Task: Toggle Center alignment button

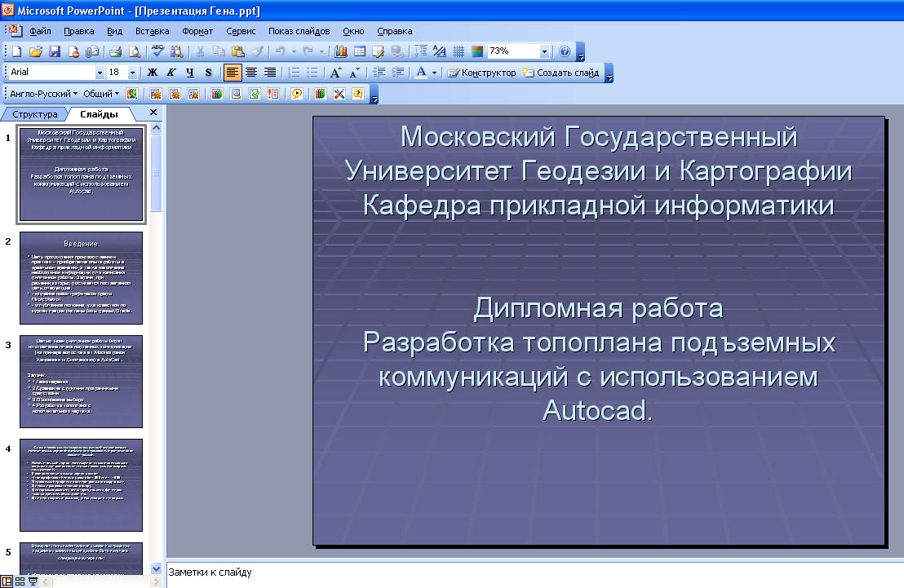Action: 251,73
